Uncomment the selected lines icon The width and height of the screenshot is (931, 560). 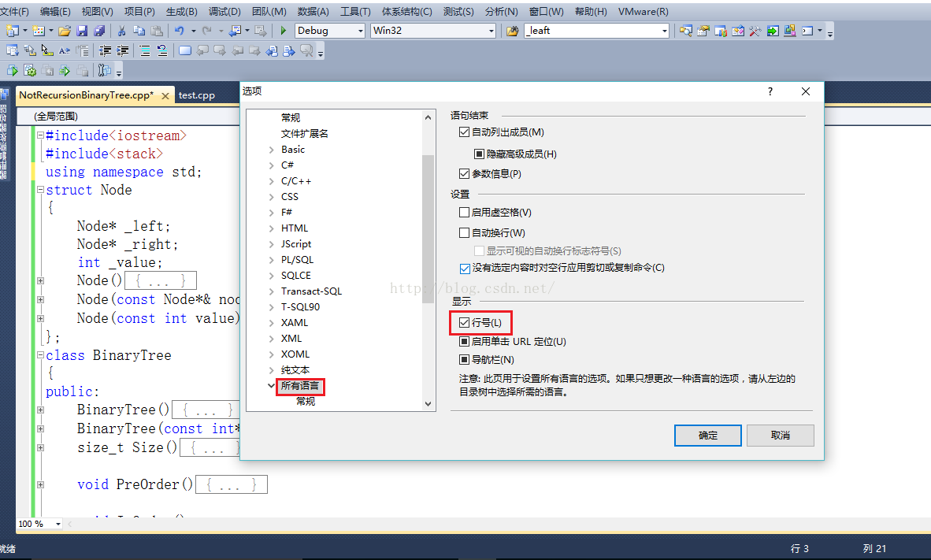pyautogui.click(x=162, y=51)
